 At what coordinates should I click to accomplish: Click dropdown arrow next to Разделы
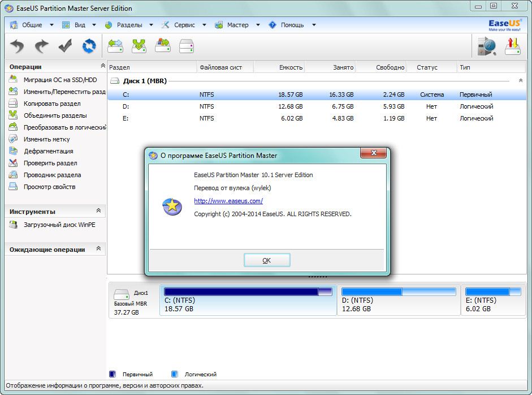click(151, 25)
